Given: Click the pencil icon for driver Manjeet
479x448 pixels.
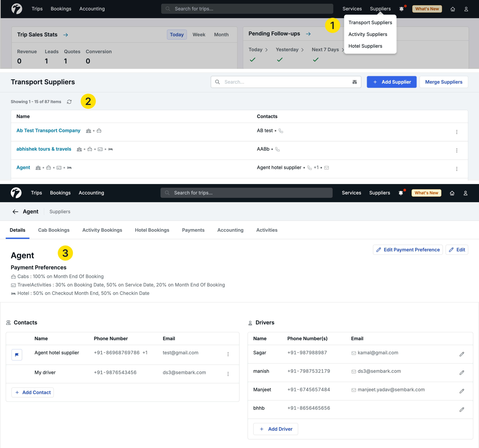Looking at the screenshot, I should click(461, 391).
